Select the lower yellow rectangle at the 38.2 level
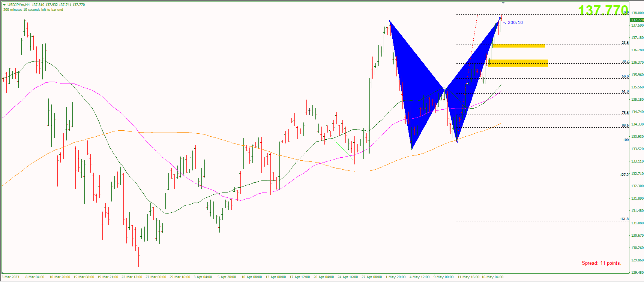The width and height of the screenshot is (644, 282). pos(518,63)
